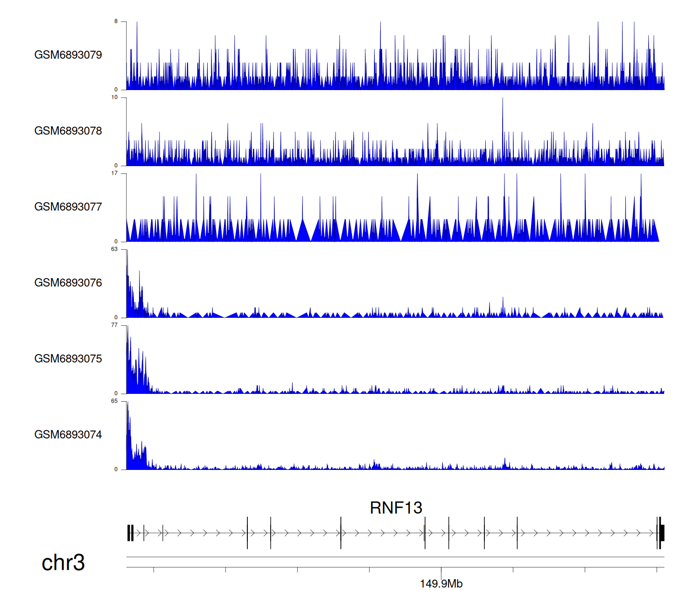Click y-axis maximum 63 on GSM6893076

[114, 249]
